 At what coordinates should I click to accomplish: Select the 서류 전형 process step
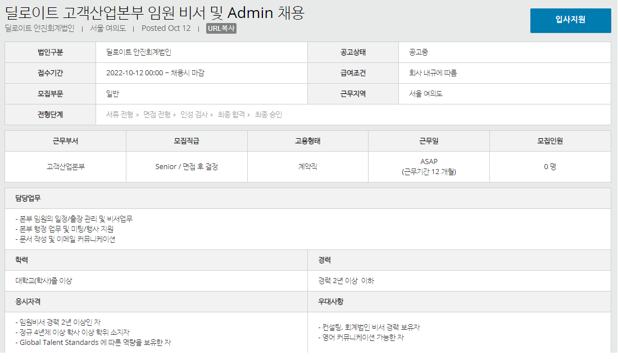tap(120, 115)
